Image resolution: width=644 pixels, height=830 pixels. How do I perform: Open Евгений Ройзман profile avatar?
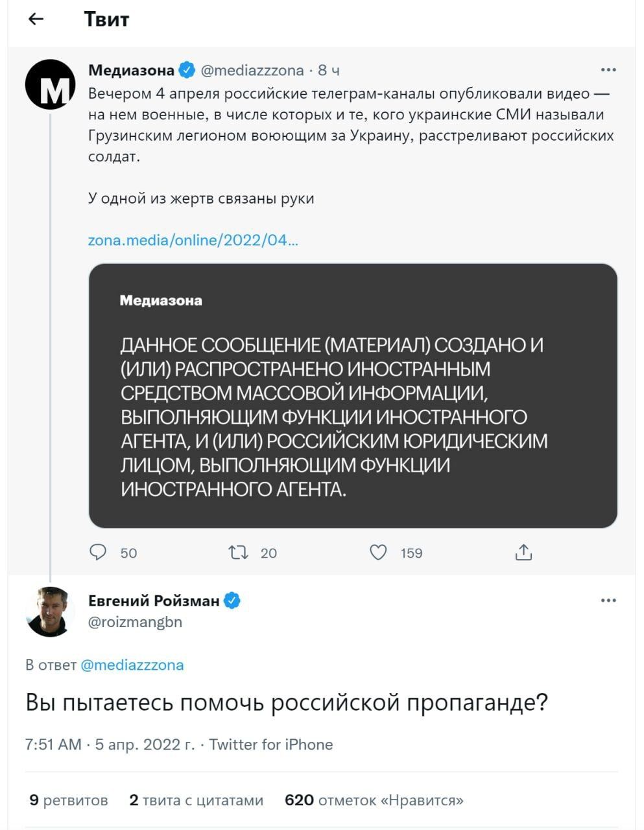click(50, 612)
